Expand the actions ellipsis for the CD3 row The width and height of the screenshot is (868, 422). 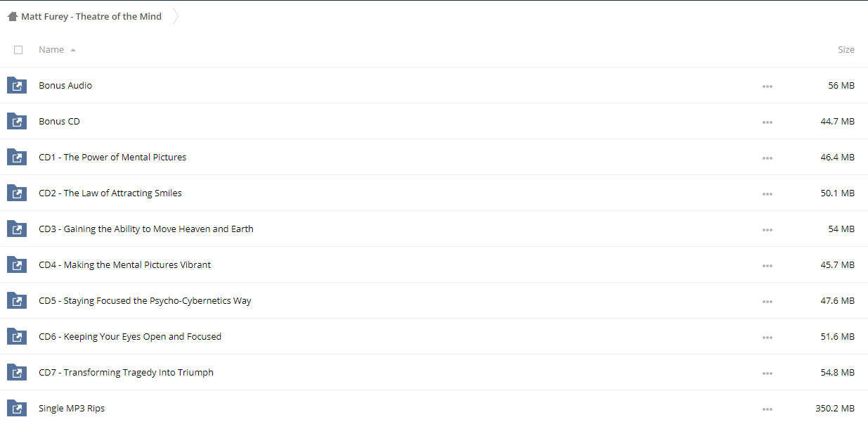point(767,230)
